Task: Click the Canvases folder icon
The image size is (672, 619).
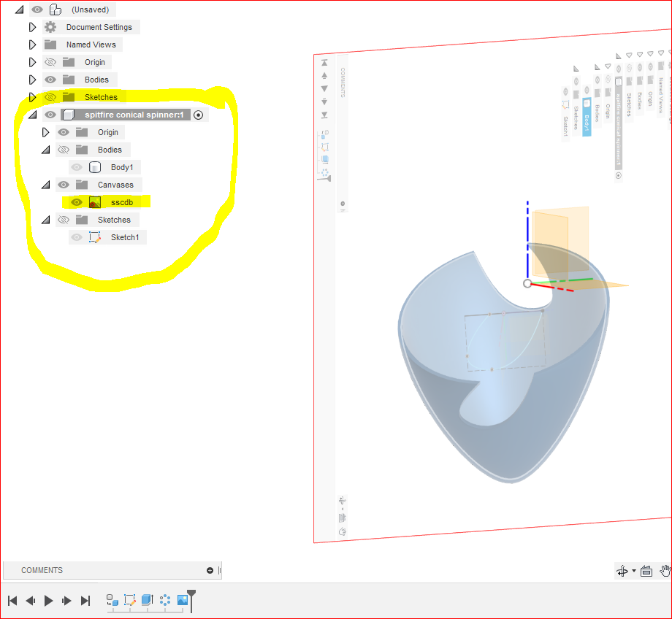Action: tap(82, 185)
